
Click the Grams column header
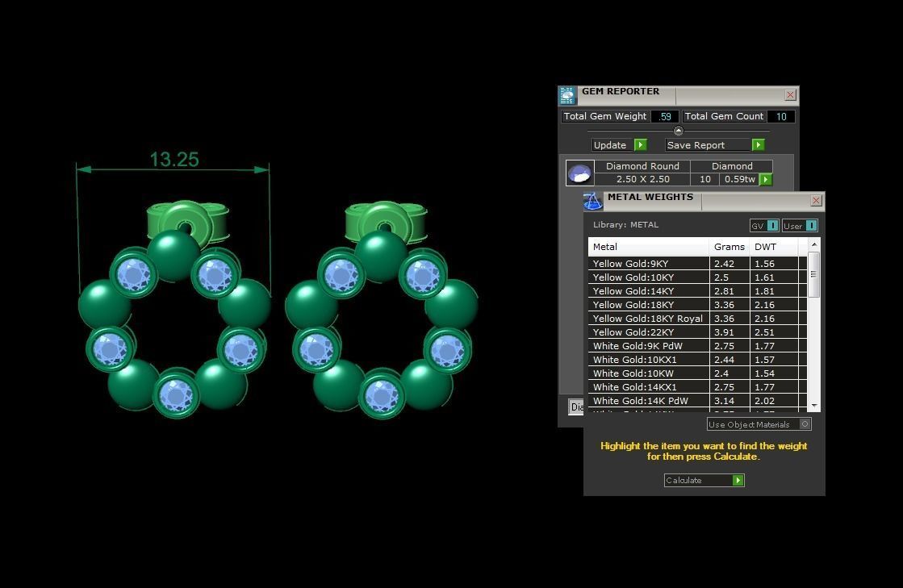729,247
